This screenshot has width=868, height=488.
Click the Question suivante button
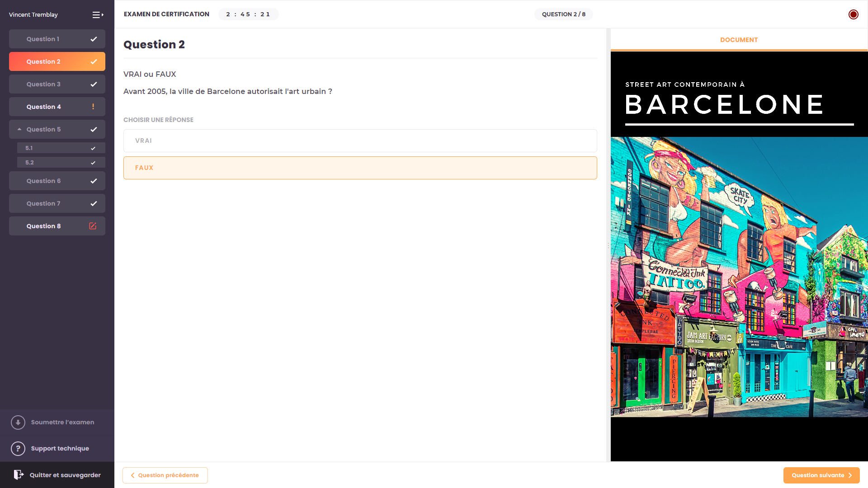point(821,475)
